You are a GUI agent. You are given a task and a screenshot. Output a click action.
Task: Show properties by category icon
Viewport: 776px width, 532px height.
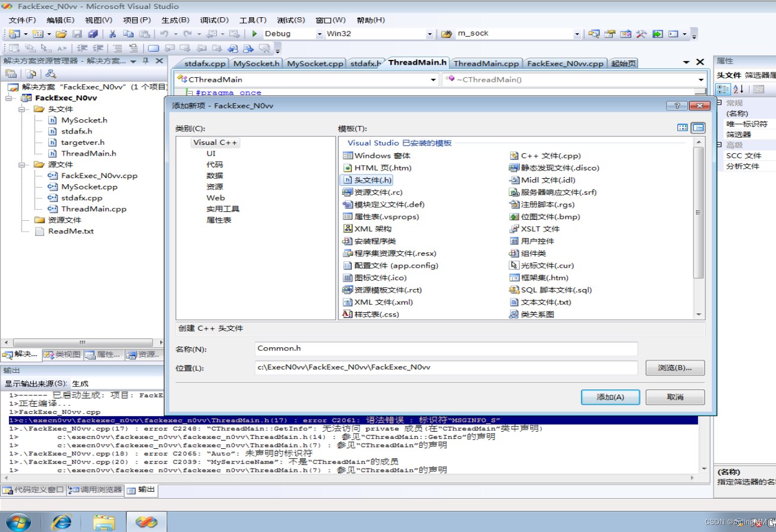723,89
